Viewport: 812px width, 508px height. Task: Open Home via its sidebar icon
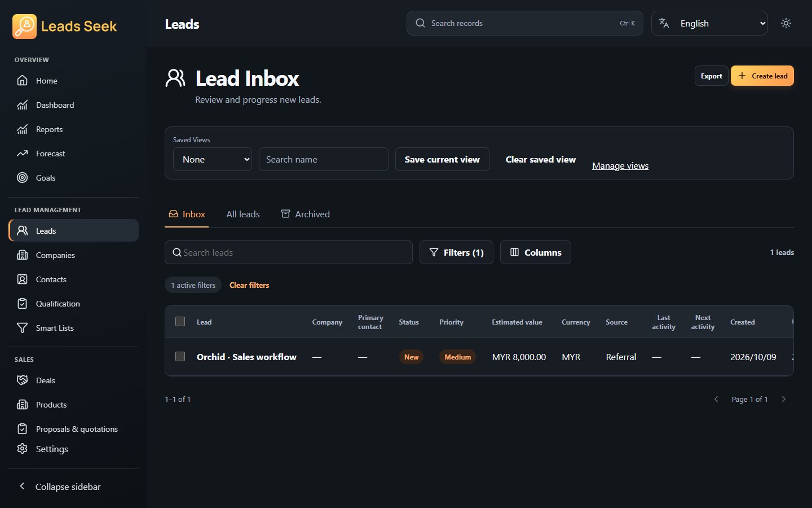[22, 81]
